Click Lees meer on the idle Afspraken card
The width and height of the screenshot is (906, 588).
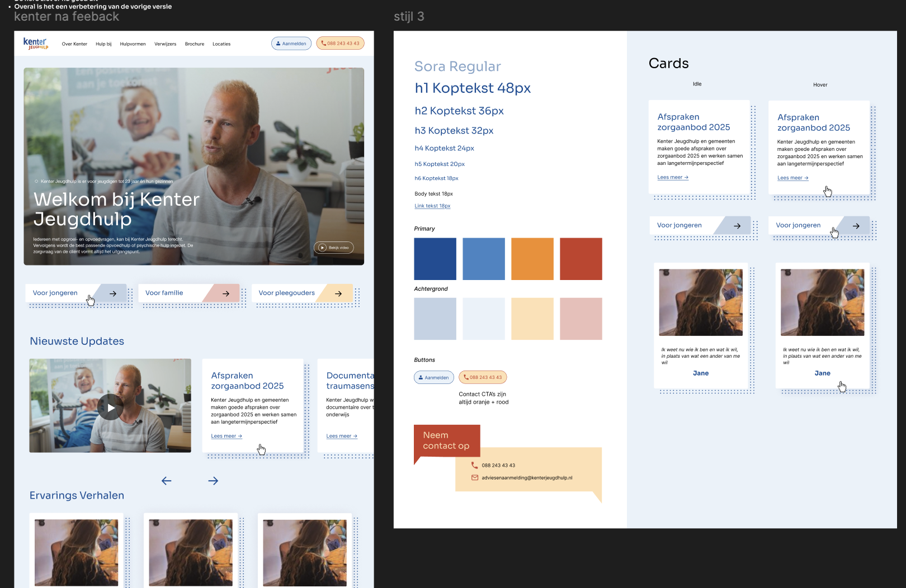673,177
